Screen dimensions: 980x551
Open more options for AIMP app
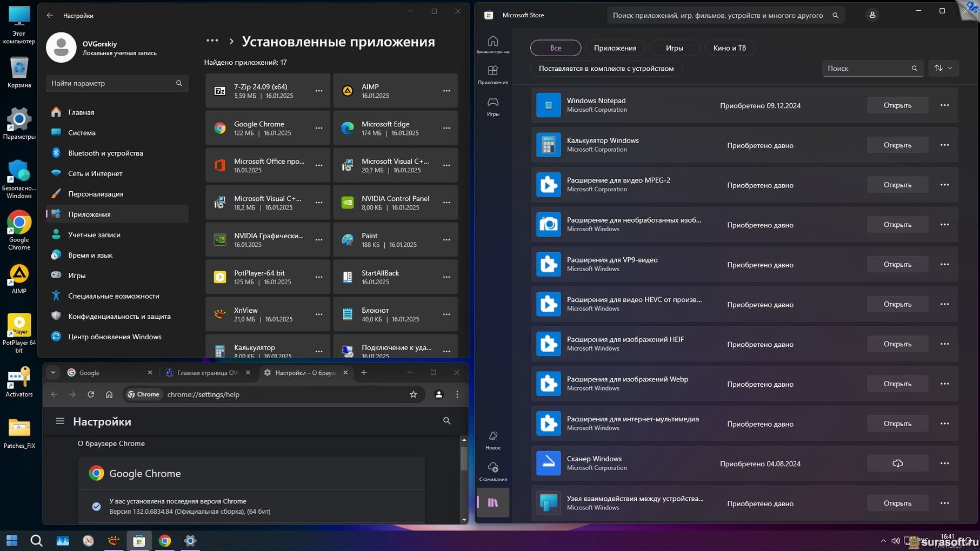(x=446, y=91)
